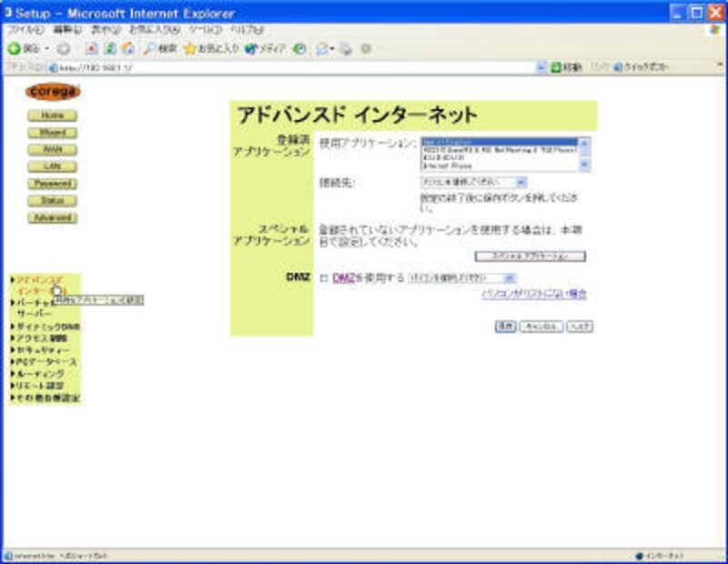Open the address bar dropdown arrow
728x564 pixels.
541,67
